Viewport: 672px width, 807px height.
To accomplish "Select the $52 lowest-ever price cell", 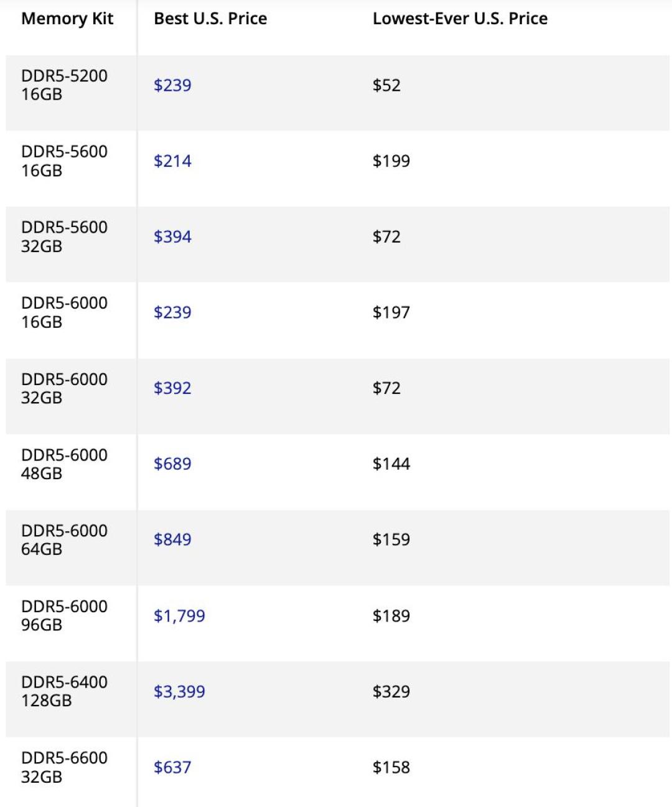I will 386,85.
